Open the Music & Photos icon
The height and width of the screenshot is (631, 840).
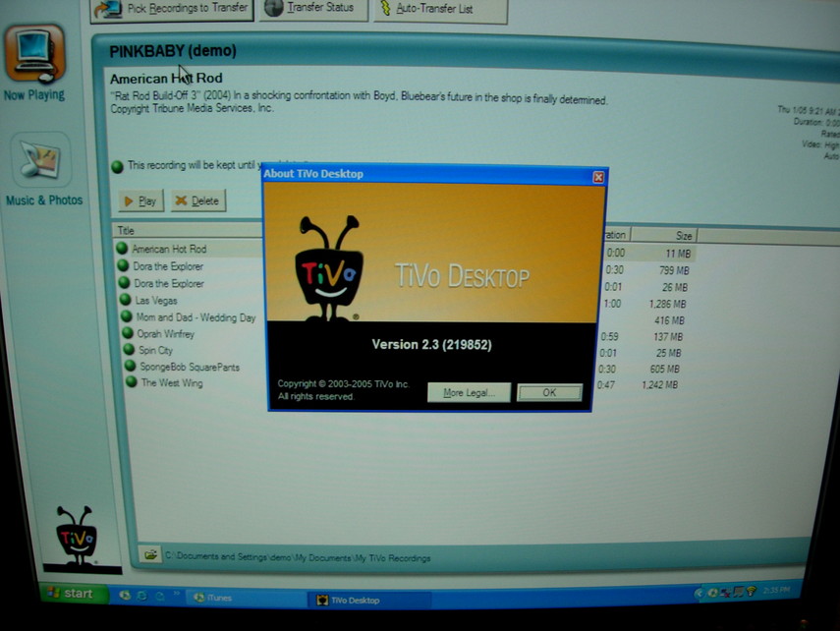tap(40, 159)
